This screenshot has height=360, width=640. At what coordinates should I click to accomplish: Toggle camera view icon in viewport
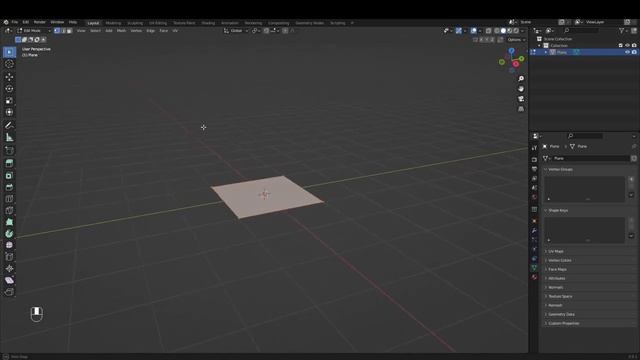click(x=521, y=99)
